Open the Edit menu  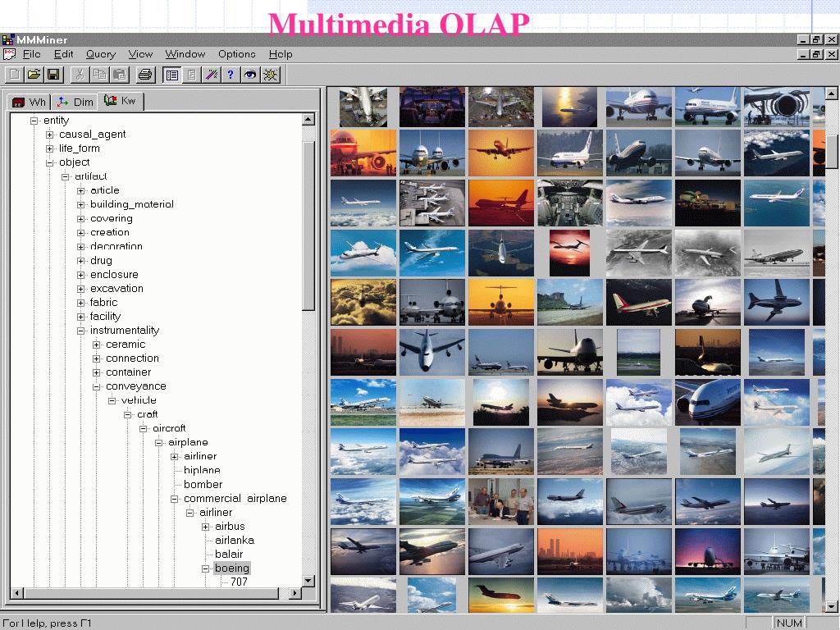pyautogui.click(x=64, y=54)
